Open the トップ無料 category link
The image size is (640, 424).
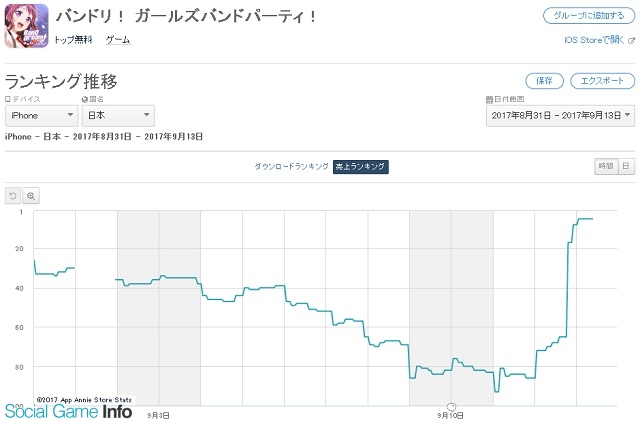tap(73, 40)
